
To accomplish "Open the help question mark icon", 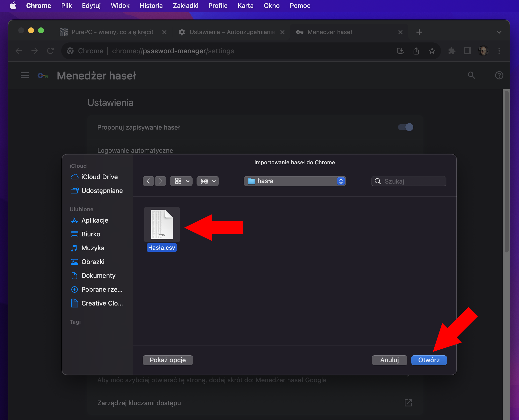I will tap(499, 76).
